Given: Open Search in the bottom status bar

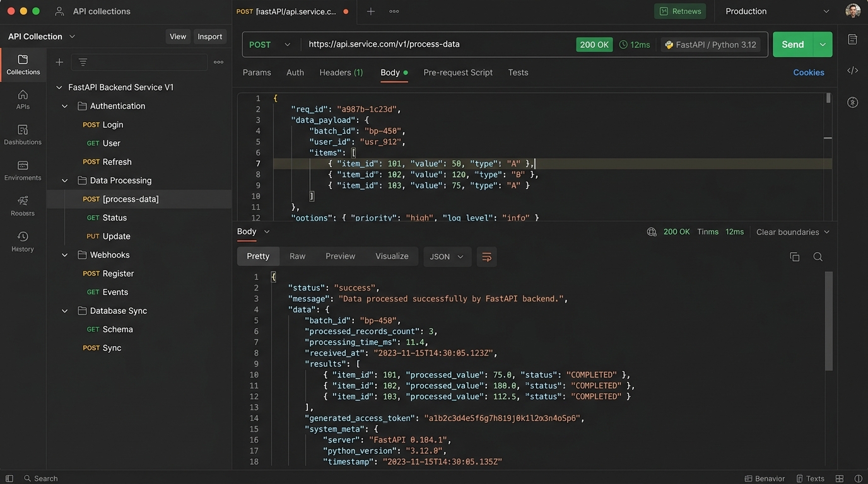Looking at the screenshot, I should click(x=41, y=478).
